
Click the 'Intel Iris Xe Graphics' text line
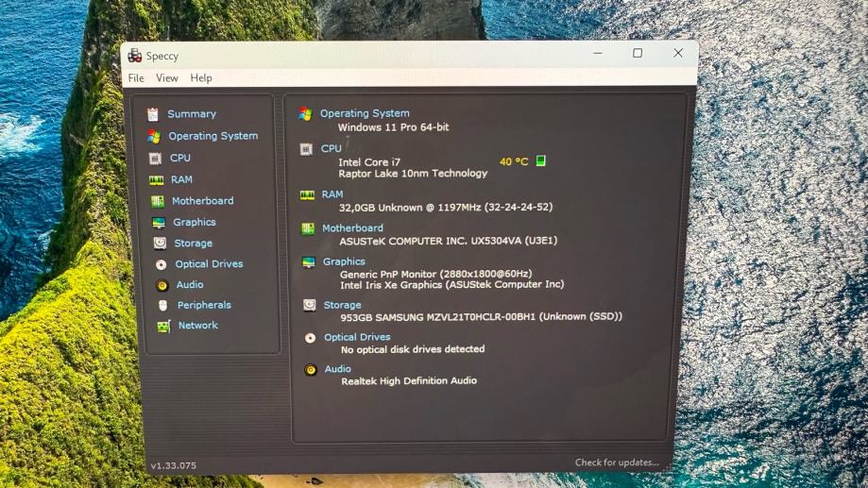[452, 285]
